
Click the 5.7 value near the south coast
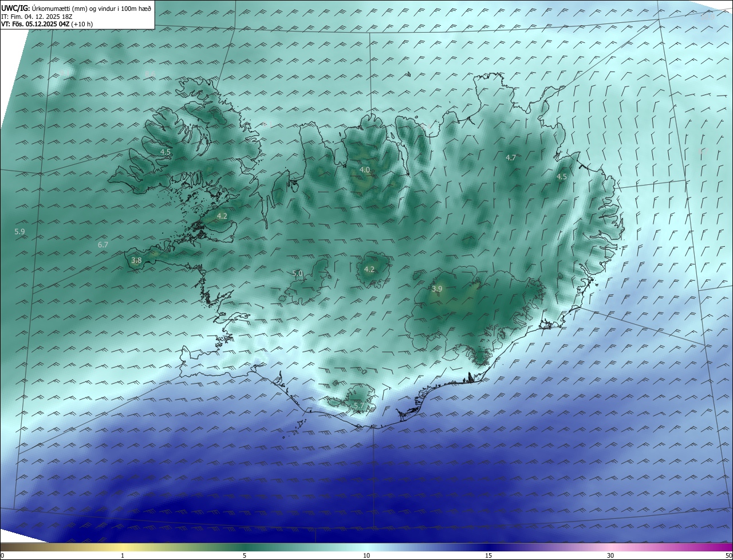point(359,405)
